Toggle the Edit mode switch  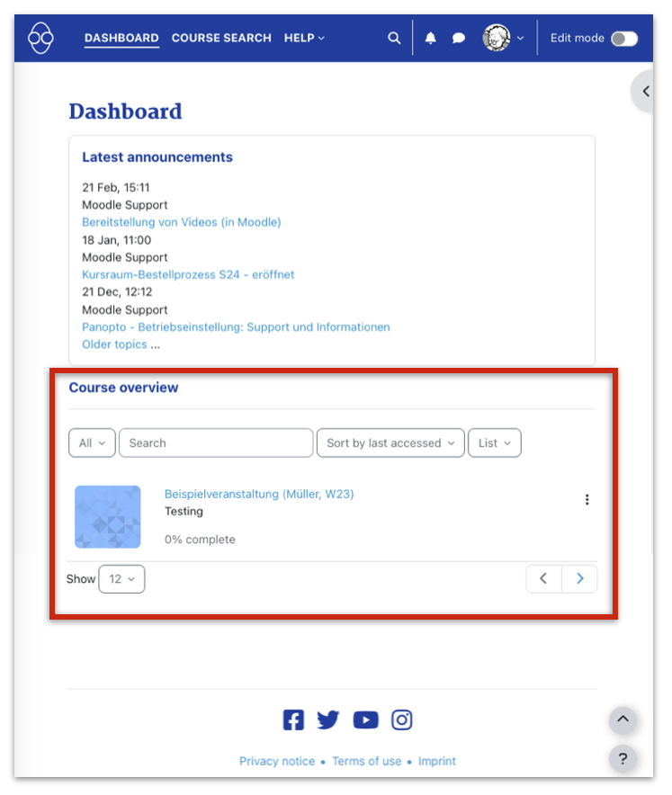623,39
